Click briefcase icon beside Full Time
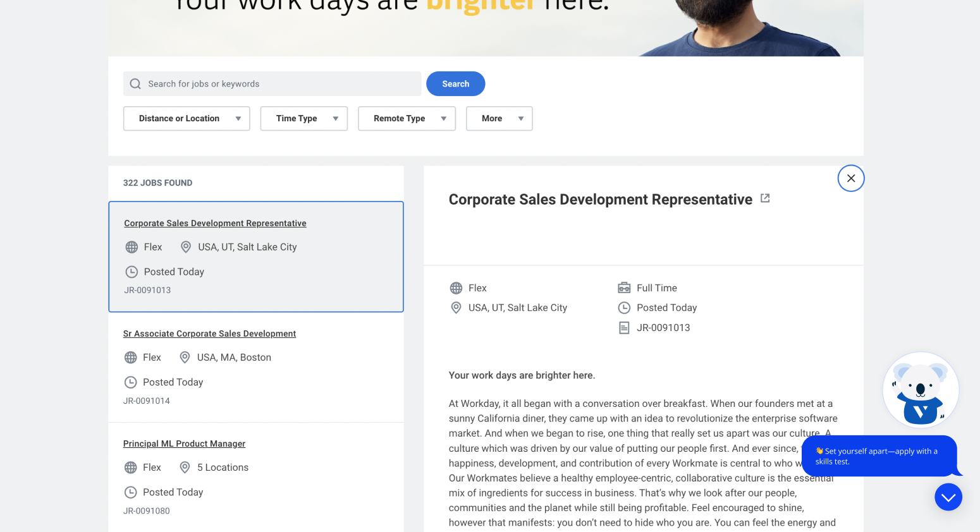This screenshot has width=980, height=532. [624, 288]
